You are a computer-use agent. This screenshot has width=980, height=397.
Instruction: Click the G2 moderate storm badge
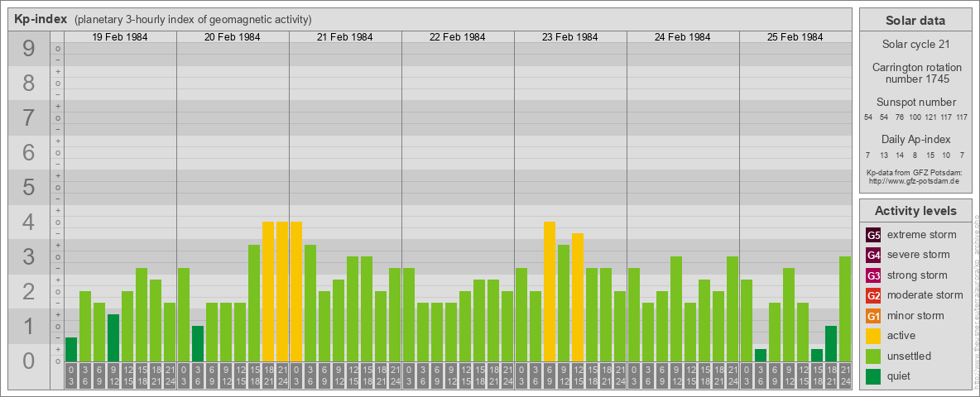(x=873, y=295)
